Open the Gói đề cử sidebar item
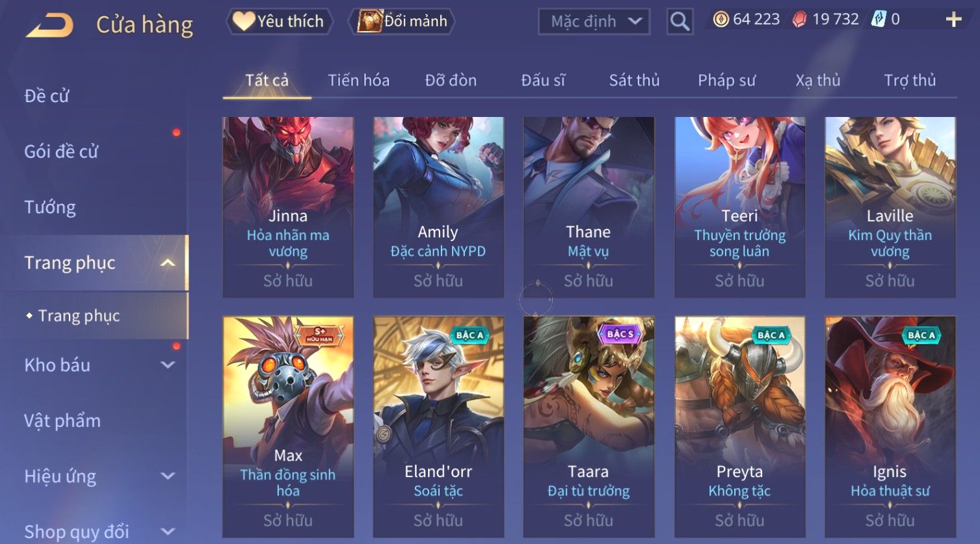This screenshot has height=544, width=980. click(x=61, y=151)
